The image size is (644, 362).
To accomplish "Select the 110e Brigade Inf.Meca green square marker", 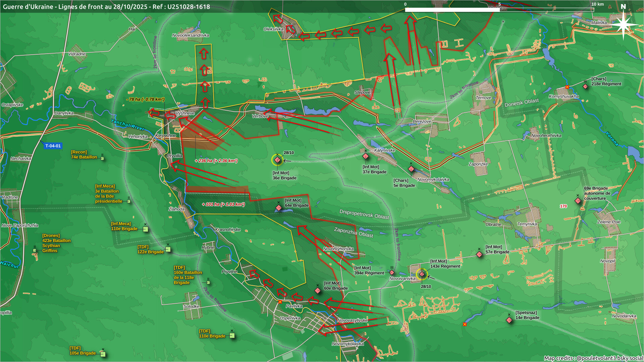I will (146, 229).
